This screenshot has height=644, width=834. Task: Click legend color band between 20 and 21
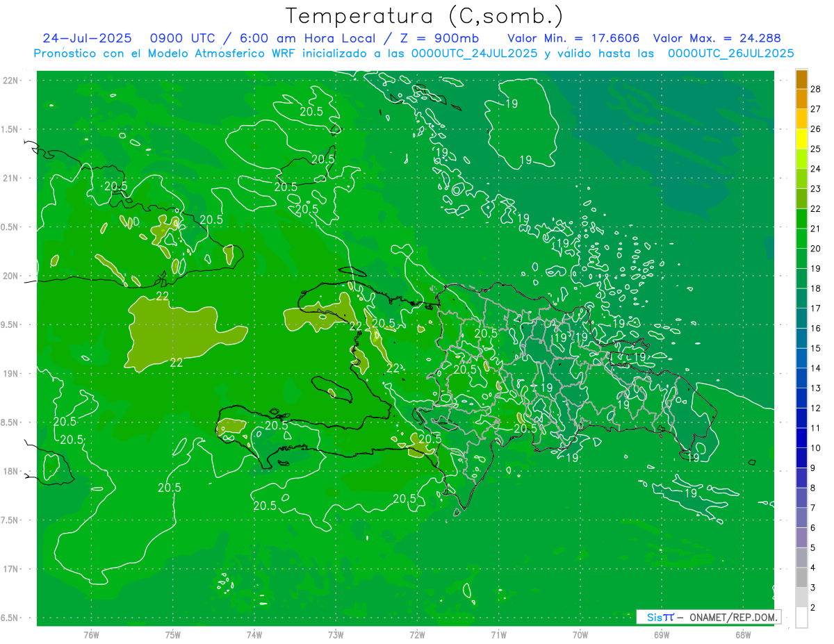tap(801, 238)
